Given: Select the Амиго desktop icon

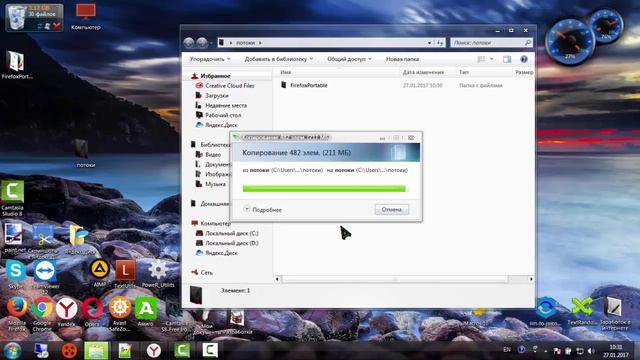Looking at the screenshot, I should (145, 312).
